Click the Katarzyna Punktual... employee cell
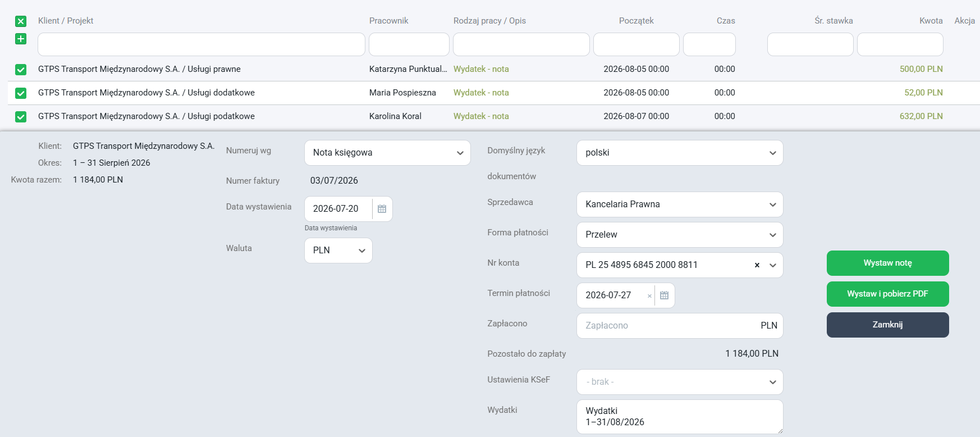 pos(408,69)
